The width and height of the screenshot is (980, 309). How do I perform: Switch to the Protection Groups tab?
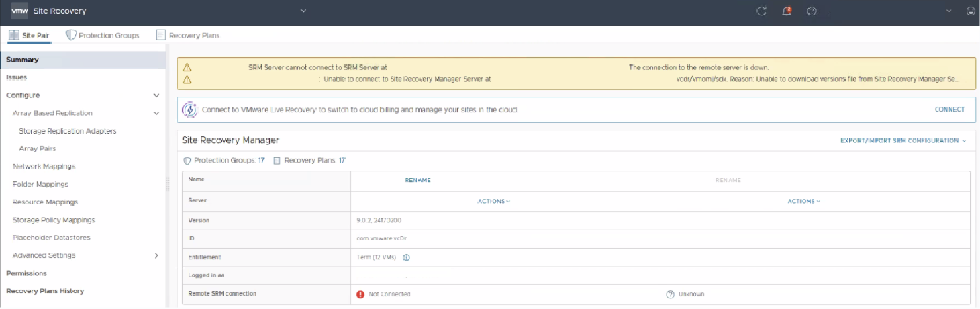pos(103,36)
